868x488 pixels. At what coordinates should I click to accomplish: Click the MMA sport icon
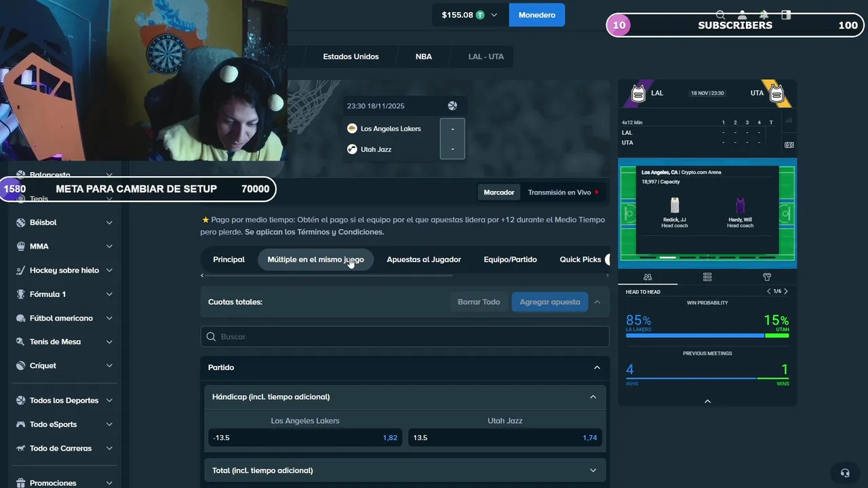point(20,246)
